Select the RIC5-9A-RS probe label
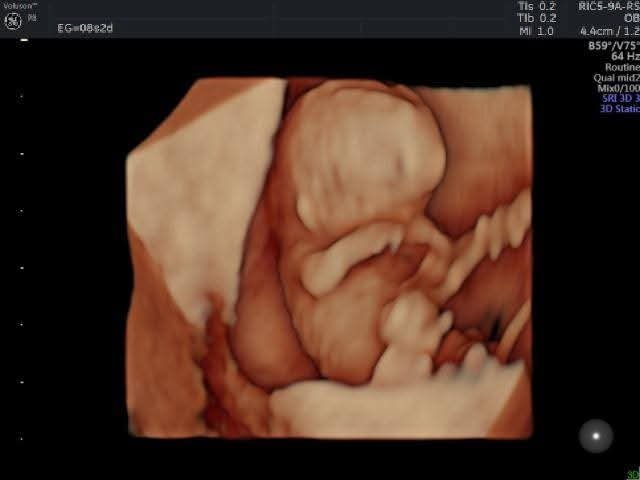The width and height of the screenshot is (640, 480). [608, 6]
